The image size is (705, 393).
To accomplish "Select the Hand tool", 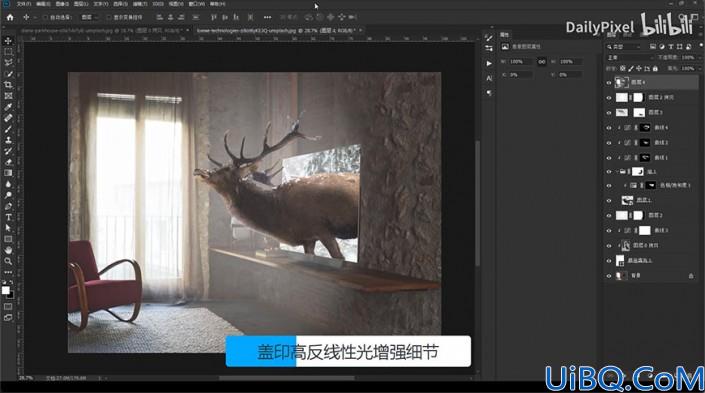I will (x=8, y=250).
